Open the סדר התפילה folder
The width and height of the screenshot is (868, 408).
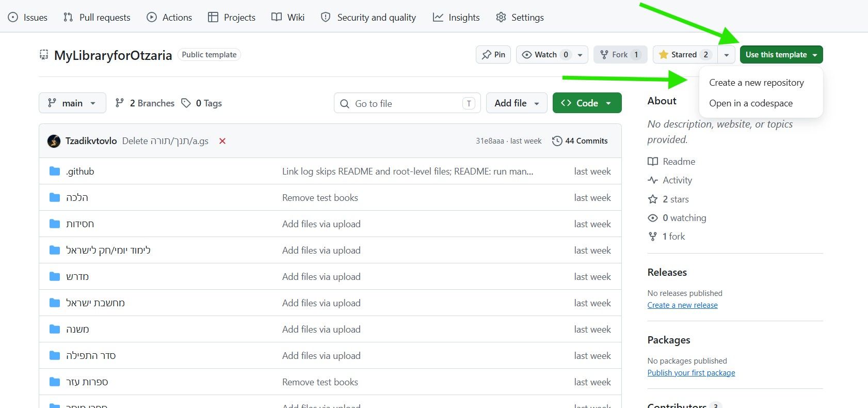pyautogui.click(x=91, y=356)
